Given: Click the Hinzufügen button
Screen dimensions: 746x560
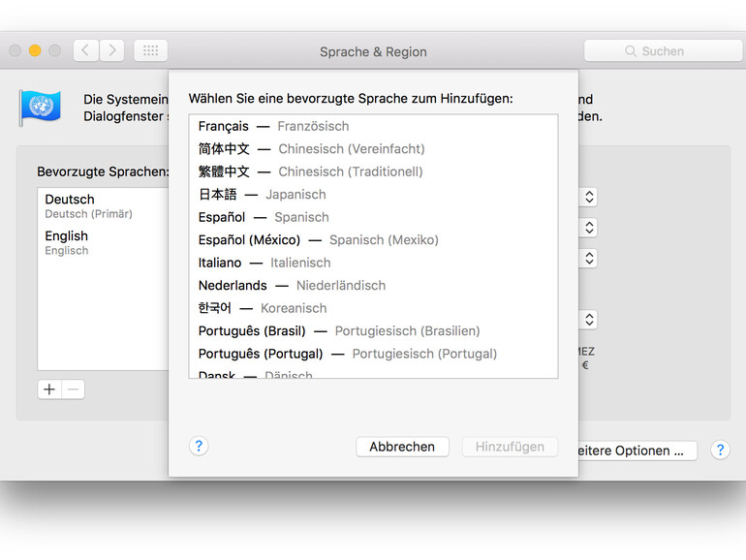Looking at the screenshot, I should click(510, 447).
